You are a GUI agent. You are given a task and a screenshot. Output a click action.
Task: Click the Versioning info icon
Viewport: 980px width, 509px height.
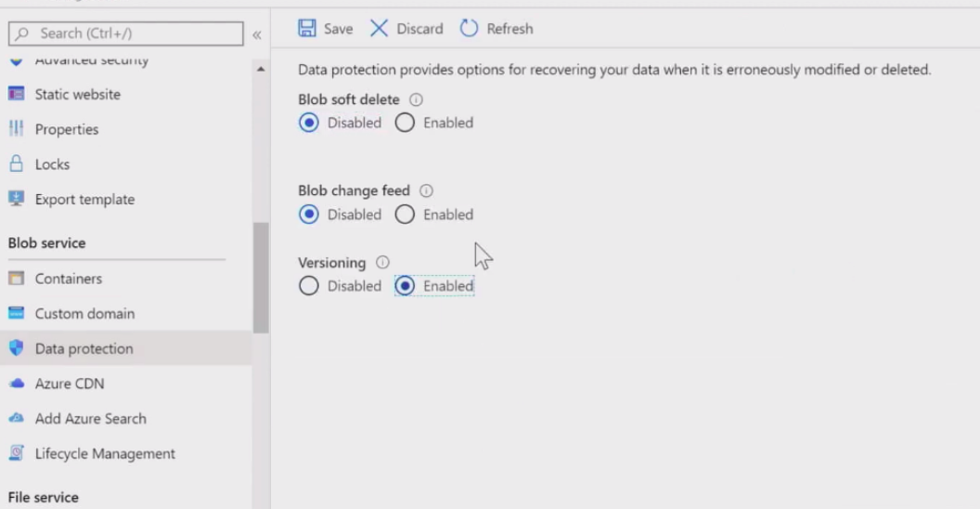[382, 263]
